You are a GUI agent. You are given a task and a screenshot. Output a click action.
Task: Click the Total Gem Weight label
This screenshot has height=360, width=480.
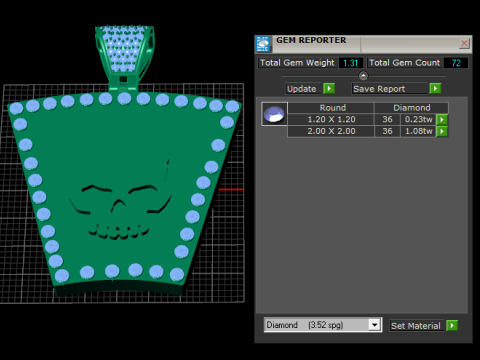pos(297,63)
